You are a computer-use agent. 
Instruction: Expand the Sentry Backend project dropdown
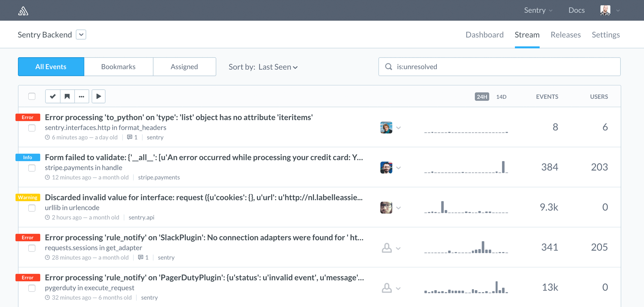81,34
